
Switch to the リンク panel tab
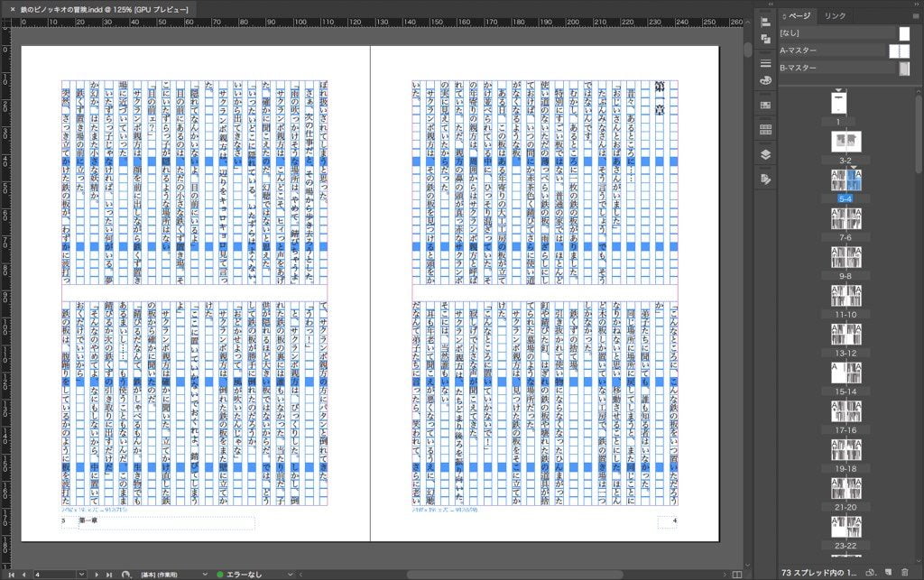coord(835,16)
